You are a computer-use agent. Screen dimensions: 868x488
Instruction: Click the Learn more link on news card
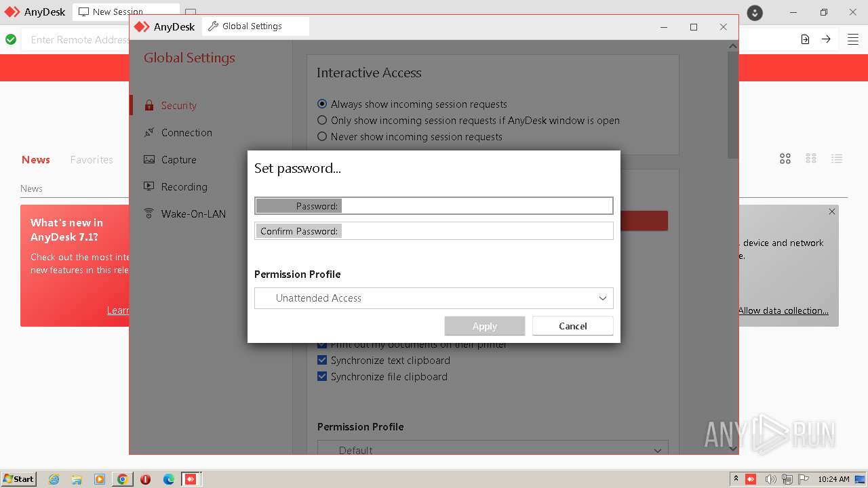118,310
